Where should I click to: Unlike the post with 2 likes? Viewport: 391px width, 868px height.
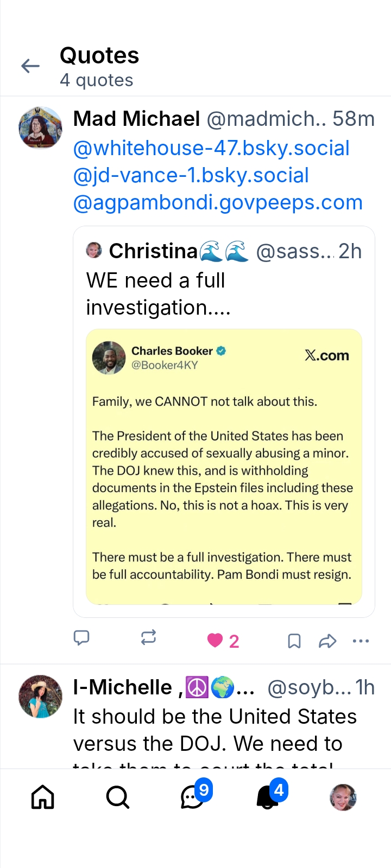216,641
